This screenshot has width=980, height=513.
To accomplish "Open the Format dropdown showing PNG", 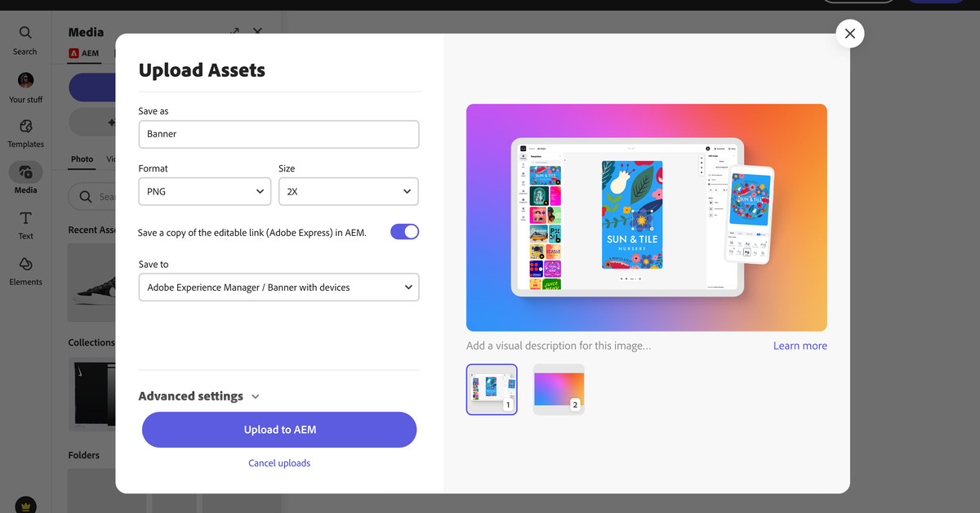I will [205, 191].
